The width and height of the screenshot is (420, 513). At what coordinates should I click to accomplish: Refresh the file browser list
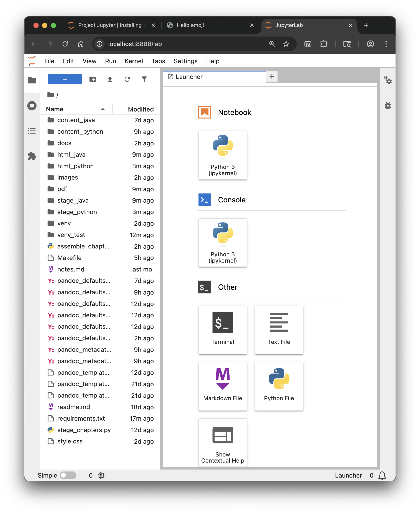point(127,79)
